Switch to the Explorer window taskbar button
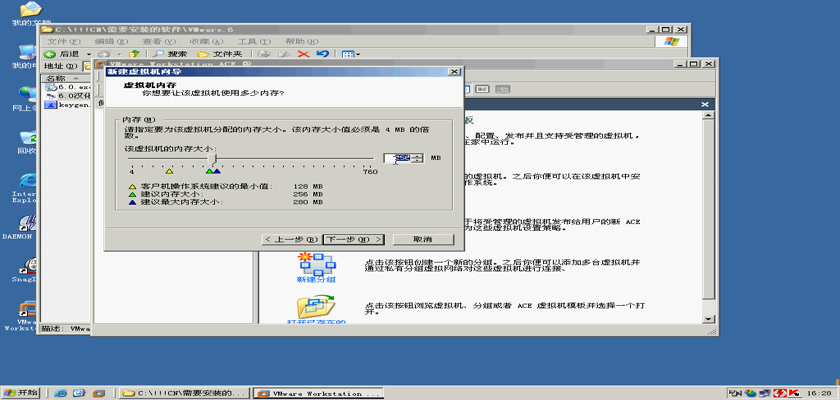 tap(184, 393)
